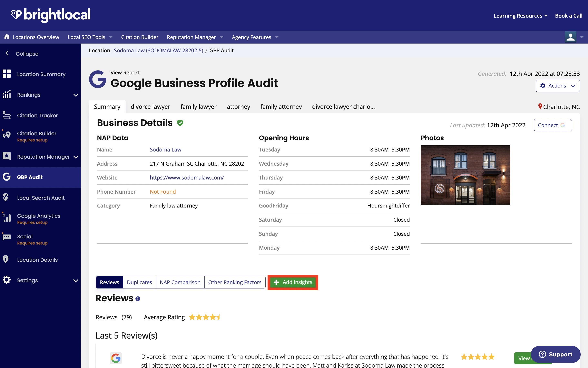Click the Reputation Manager star icon in sidebar
This screenshot has height=368, width=588.
point(7,156)
